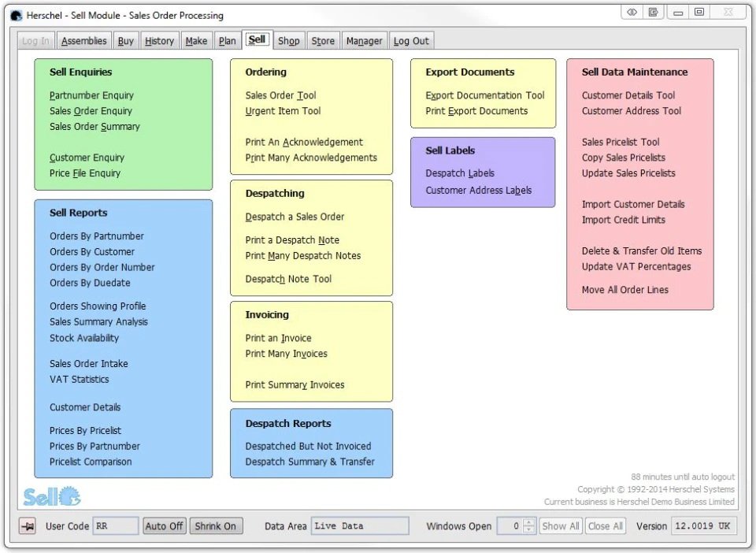The image size is (756, 553).
Task: Open Partnumber Enquiry
Action: [x=91, y=95]
